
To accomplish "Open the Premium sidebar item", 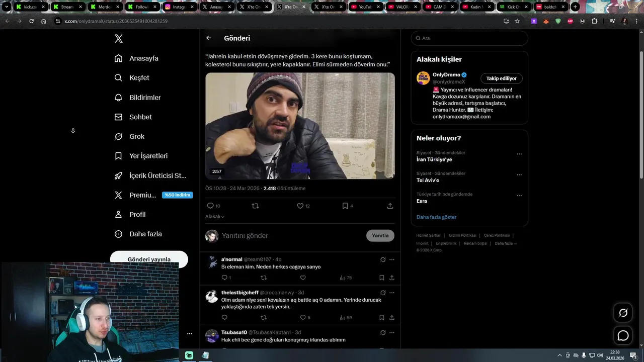I will [153, 195].
